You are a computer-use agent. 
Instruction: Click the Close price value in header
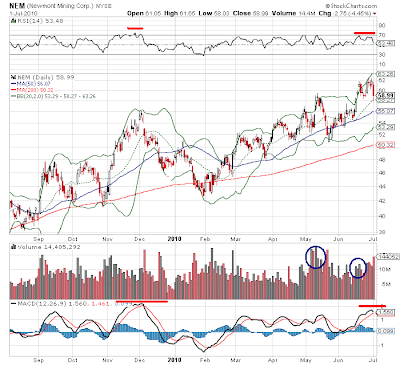[259, 13]
